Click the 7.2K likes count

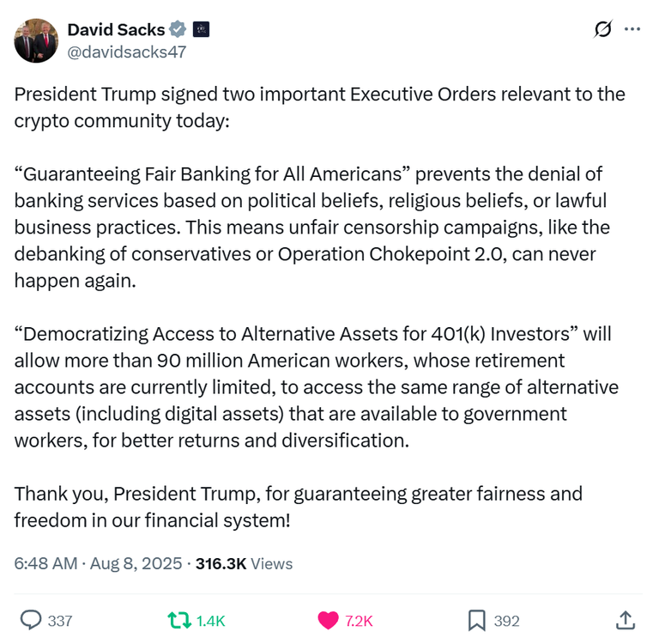pos(359,621)
